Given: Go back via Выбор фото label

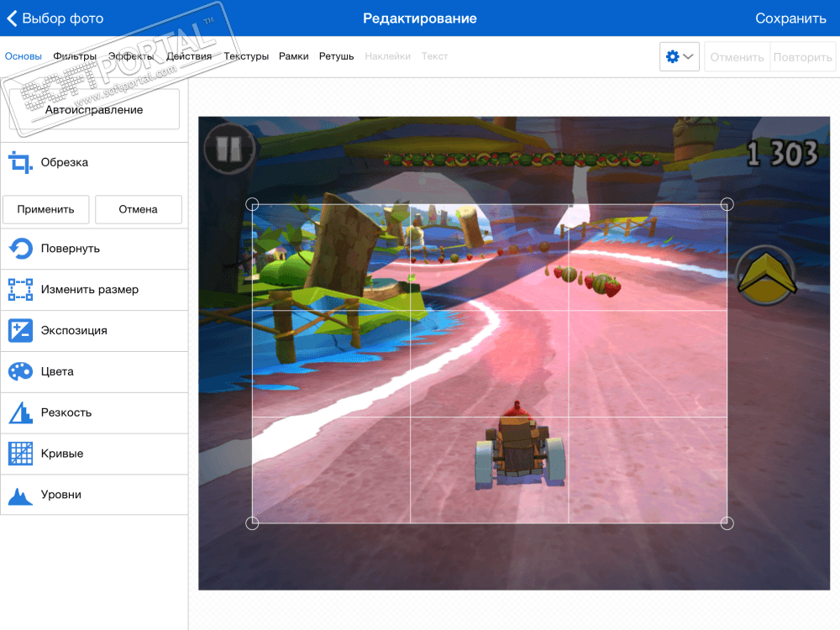Looking at the screenshot, I should pos(63,18).
